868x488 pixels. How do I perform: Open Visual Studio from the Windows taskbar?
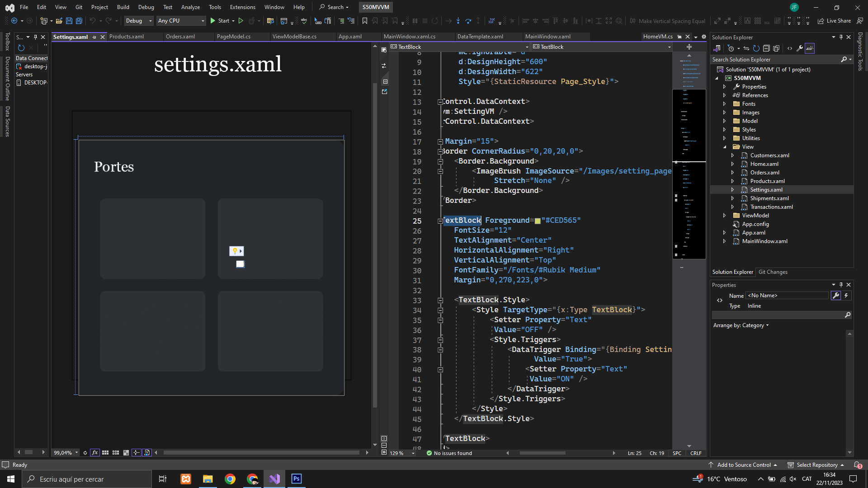point(274,479)
